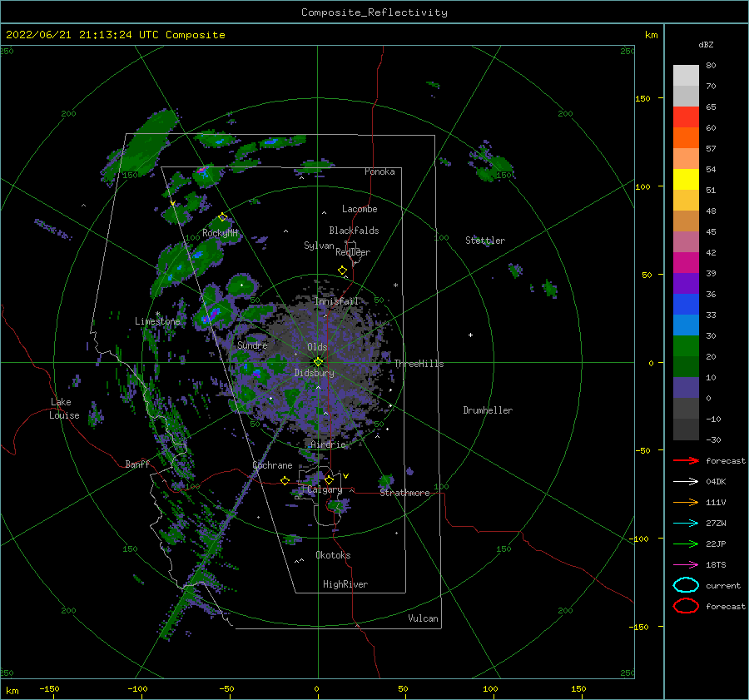Click the Olds label

click(x=317, y=347)
